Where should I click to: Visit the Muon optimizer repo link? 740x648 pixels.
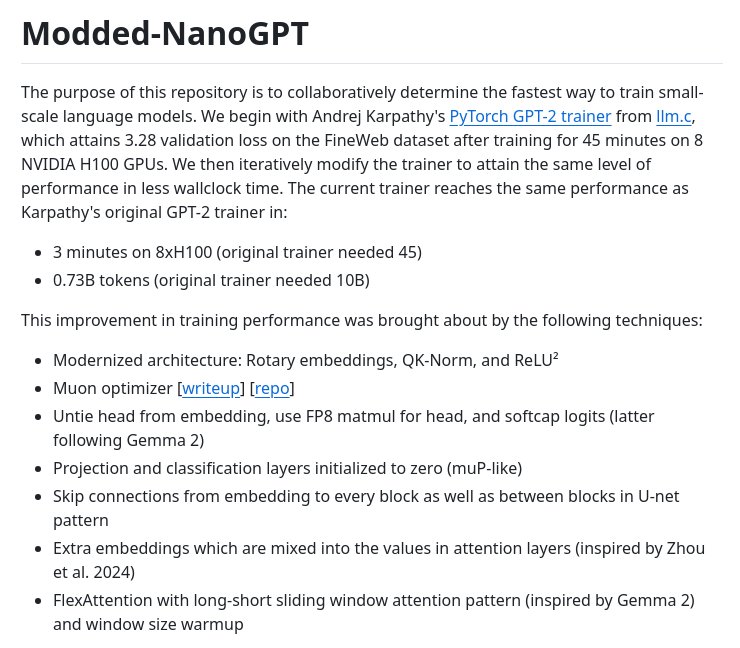272,388
